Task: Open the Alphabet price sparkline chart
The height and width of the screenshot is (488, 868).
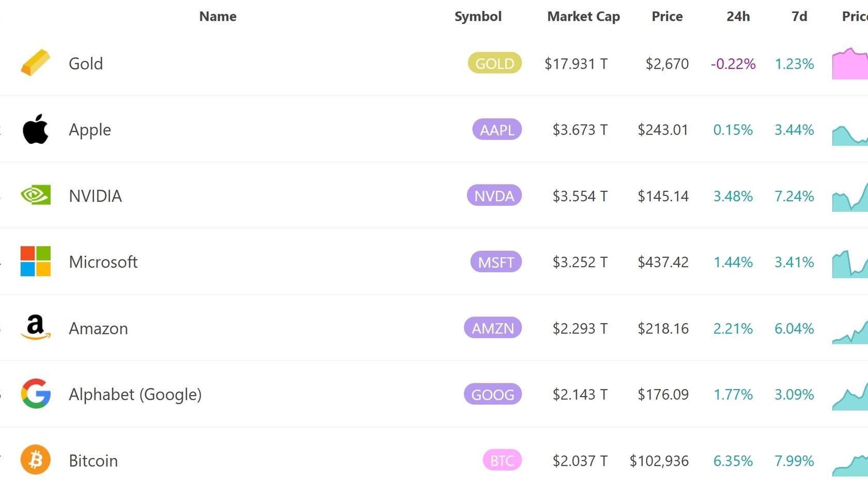Action: (x=850, y=396)
